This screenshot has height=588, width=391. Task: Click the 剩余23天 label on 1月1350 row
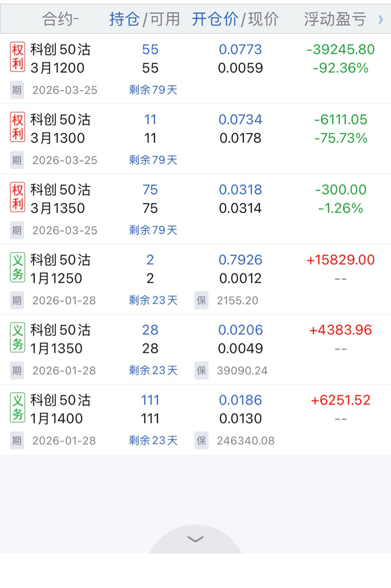pos(153,371)
